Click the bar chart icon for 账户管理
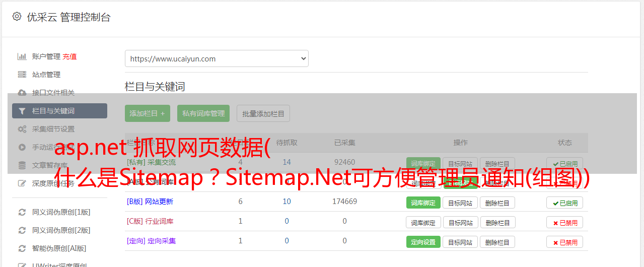 click(22, 56)
